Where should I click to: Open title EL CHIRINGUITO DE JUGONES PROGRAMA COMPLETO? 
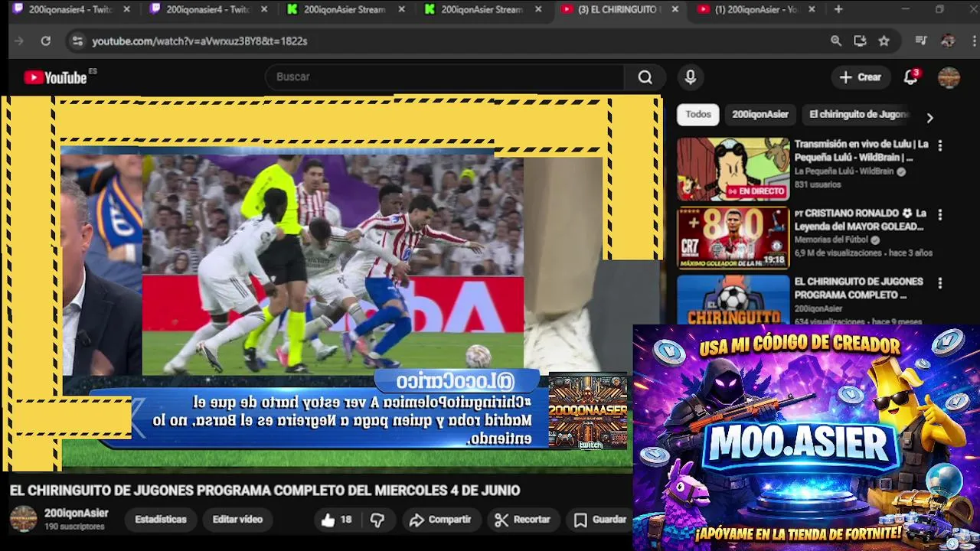coord(859,288)
